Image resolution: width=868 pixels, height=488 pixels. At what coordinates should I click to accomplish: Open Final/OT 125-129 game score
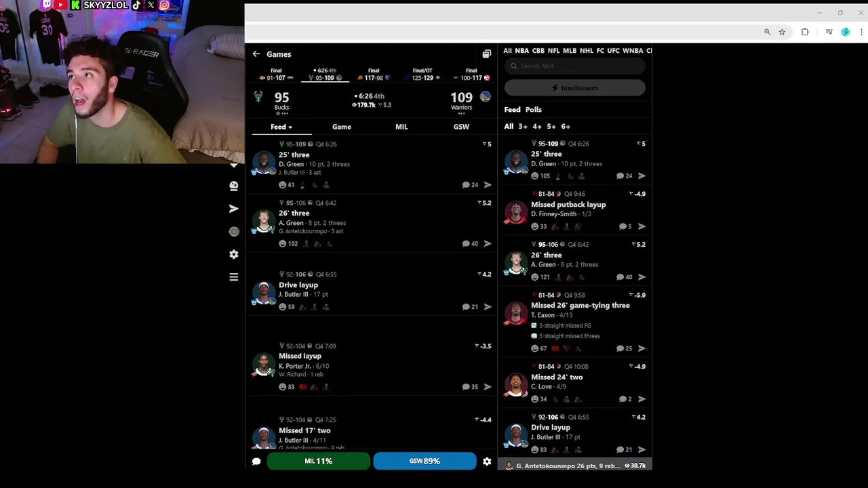coord(422,75)
